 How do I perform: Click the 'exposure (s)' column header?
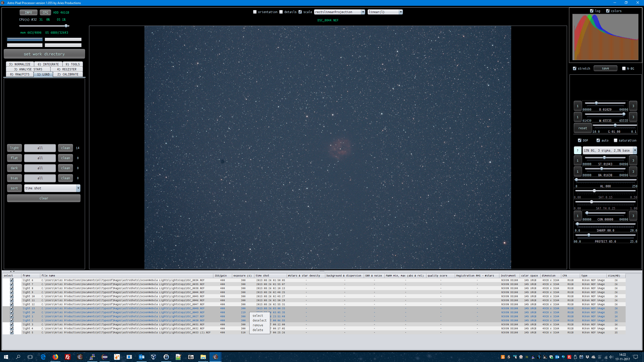point(242,276)
